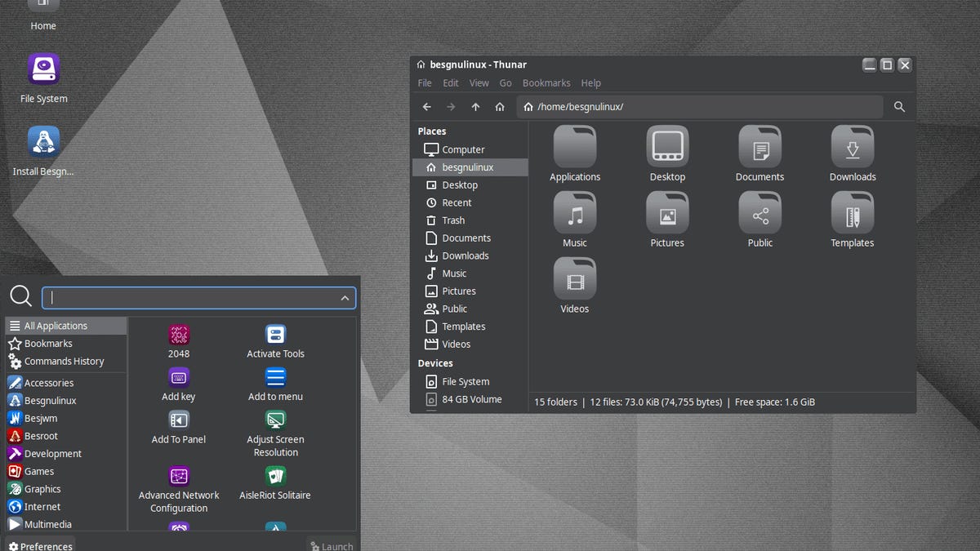Expand the search field dropdown arrow
Image resolution: width=980 pixels, height=551 pixels.
tap(345, 299)
